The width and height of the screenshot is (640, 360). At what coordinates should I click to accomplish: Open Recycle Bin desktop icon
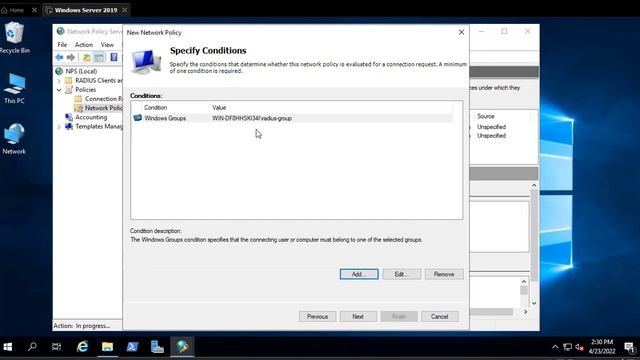click(14, 37)
